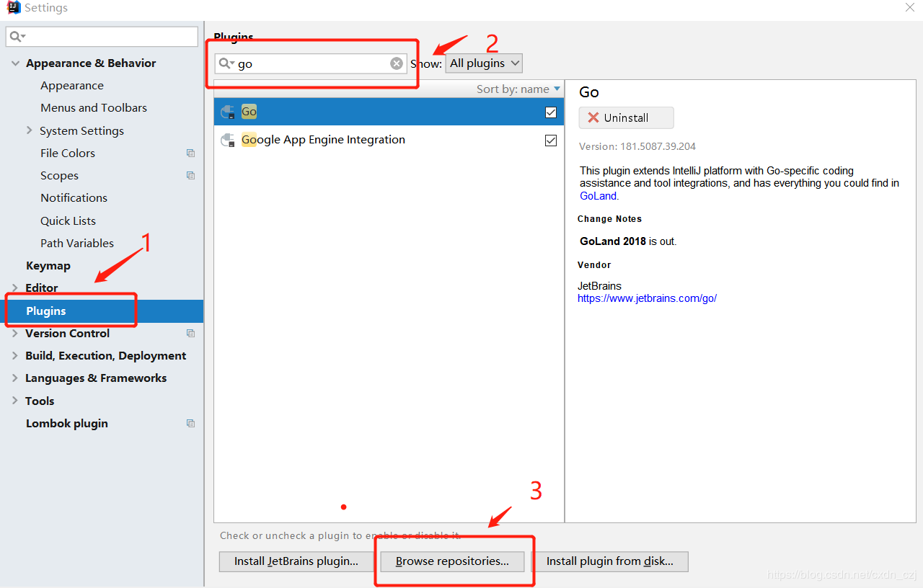Open the Sort by name dropdown
This screenshot has width=923, height=588.
tap(518, 89)
